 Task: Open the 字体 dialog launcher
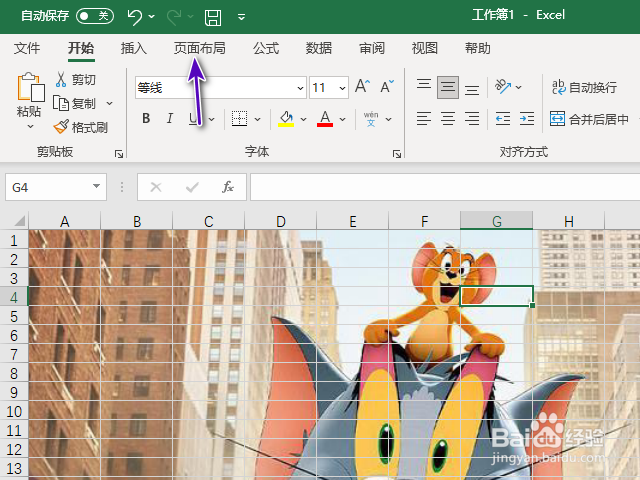click(x=397, y=154)
